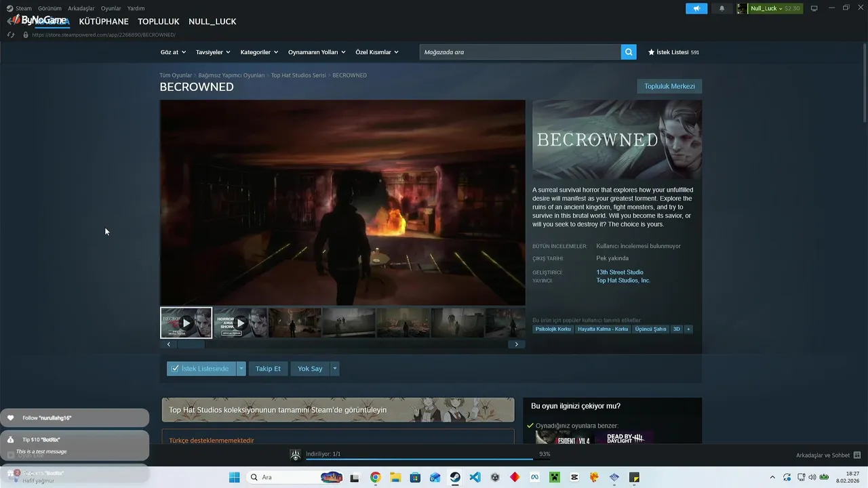Open the Steam menu
This screenshot has height=488, width=868.
(24, 8)
